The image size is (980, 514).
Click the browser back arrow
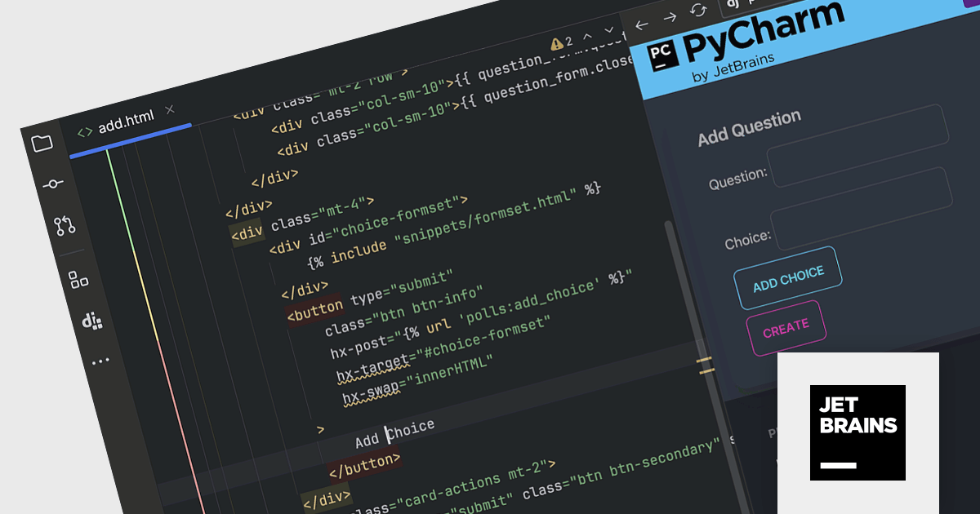[642, 25]
